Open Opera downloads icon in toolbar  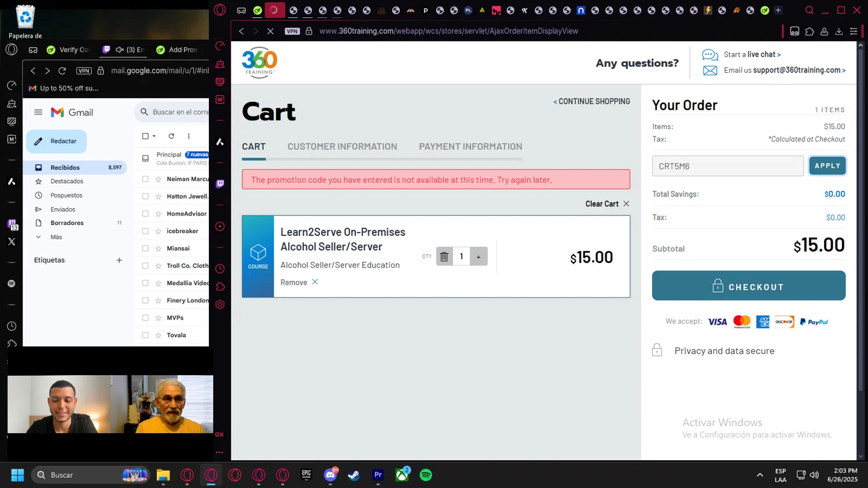pos(838,31)
